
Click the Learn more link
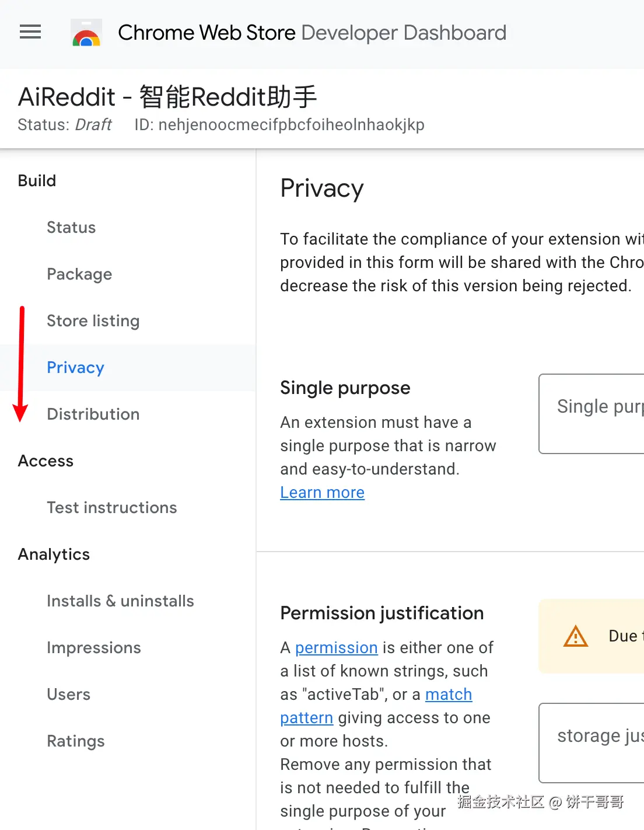tap(322, 493)
